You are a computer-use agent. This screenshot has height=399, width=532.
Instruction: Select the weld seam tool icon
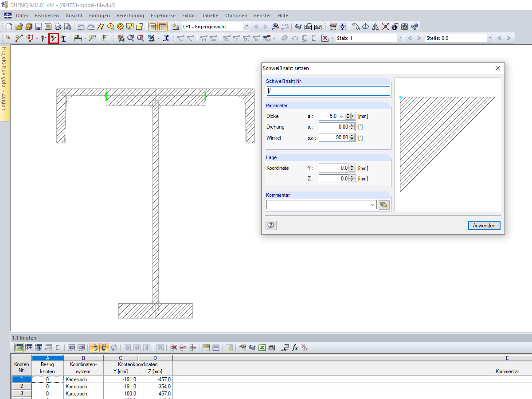(54, 39)
